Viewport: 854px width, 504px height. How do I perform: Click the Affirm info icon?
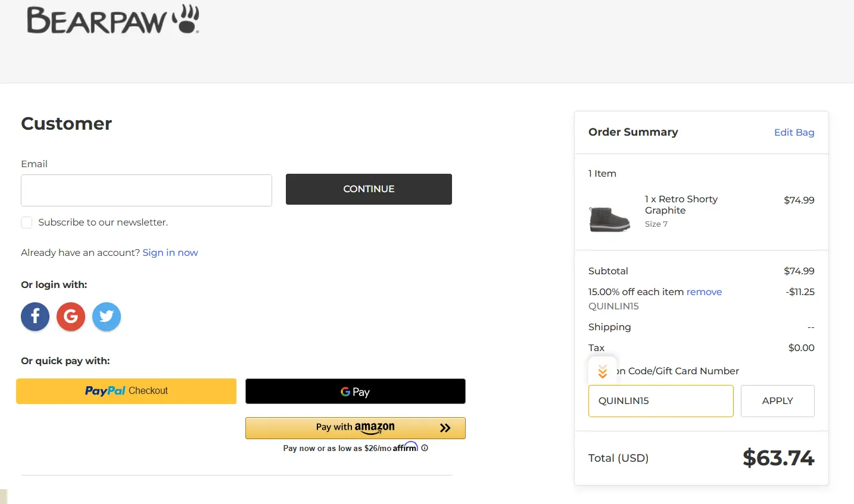(x=425, y=448)
